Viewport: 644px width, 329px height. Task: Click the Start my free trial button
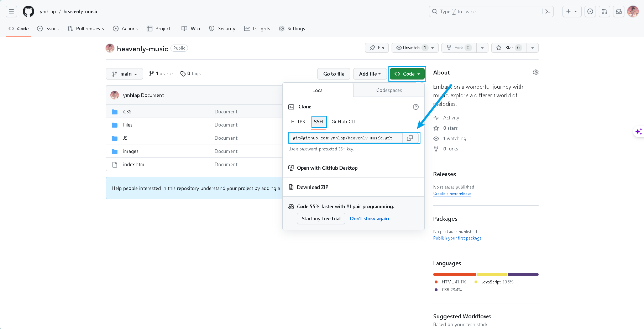click(x=321, y=219)
